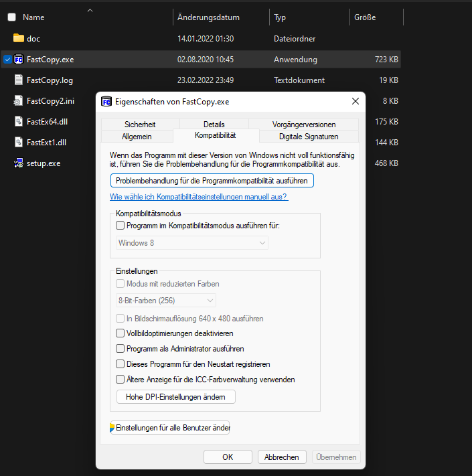Image resolution: width=472 pixels, height=476 pixels.
Task: Click the FastCopy.log text document icon
Action: coord(19,80)
